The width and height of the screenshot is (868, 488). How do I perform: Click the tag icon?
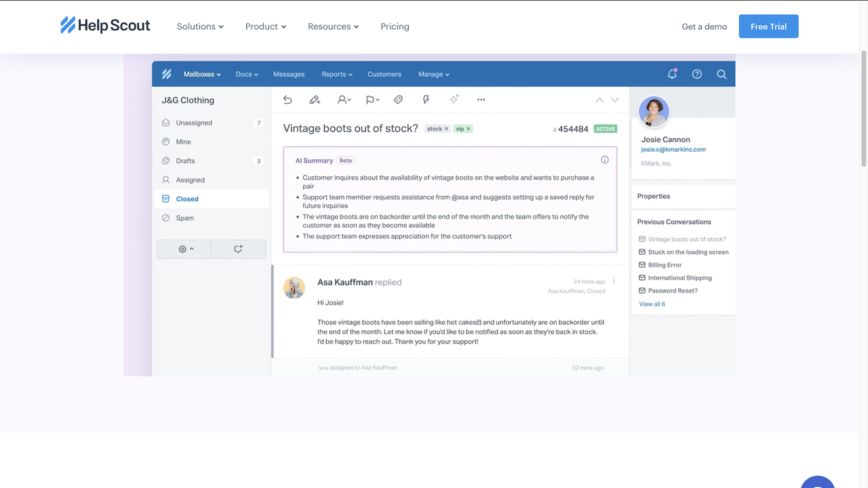click(x=398, y=100)
